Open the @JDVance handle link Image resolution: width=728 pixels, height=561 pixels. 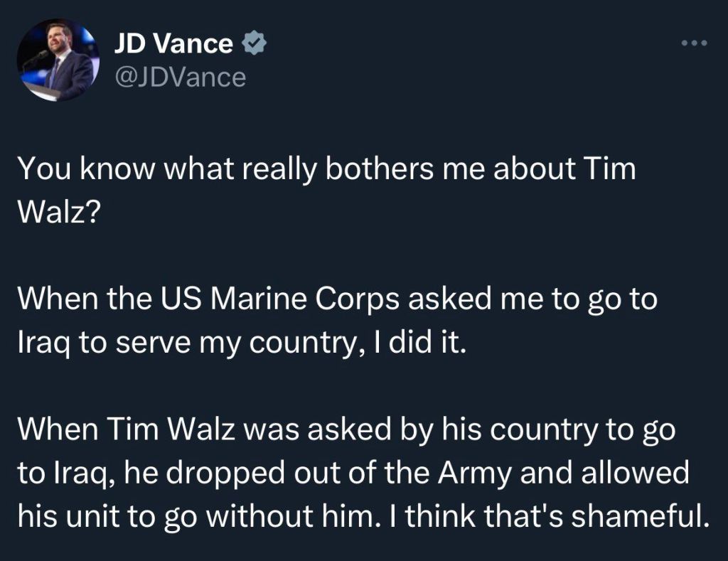(180, 77)
